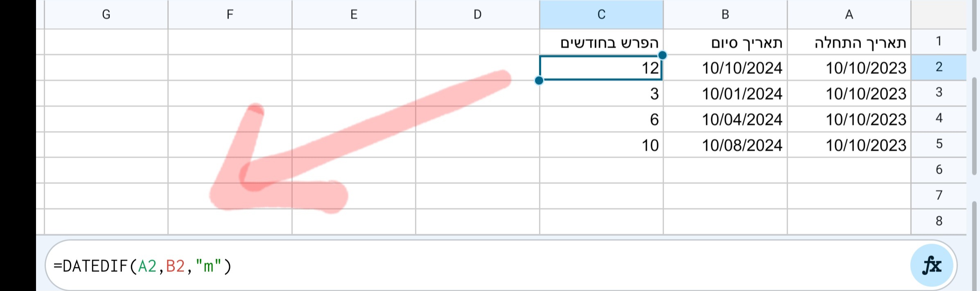Viewport: 980px width, 291px height.
Task: Select column header C
Action: click(602, 15)
